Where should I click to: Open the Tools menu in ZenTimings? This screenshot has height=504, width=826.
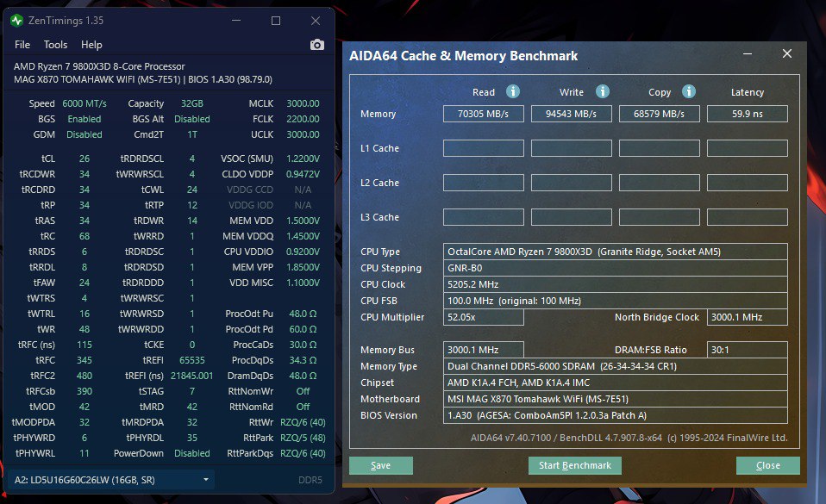(55, 45)
